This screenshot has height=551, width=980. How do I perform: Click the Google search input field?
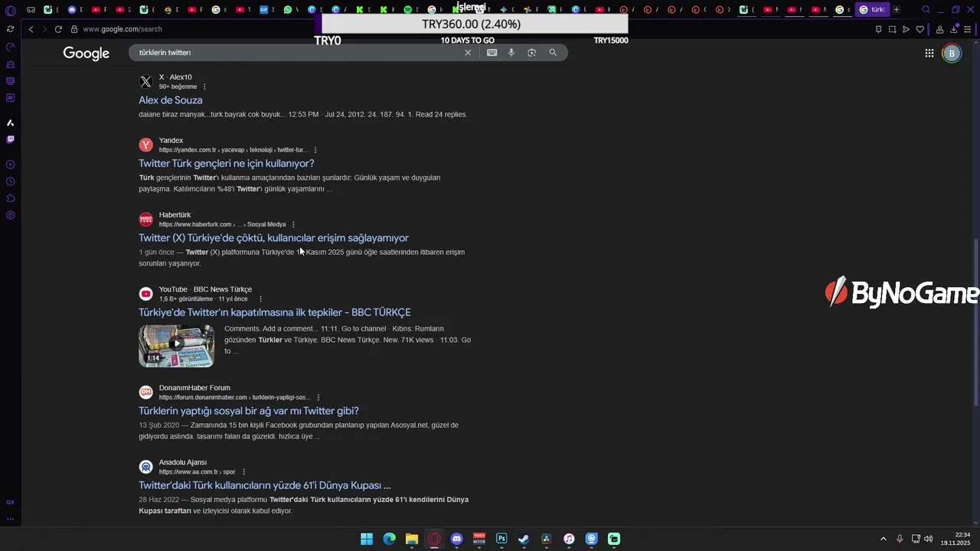[x=299, y=53]
